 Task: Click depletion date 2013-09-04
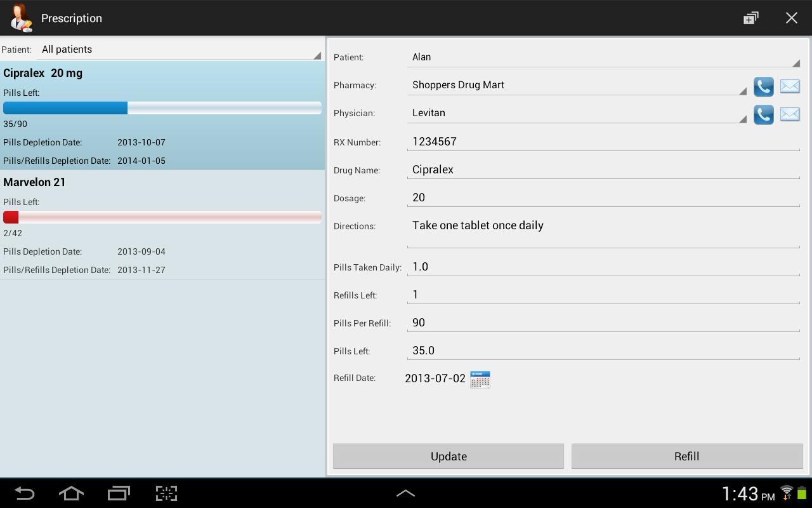click(141, 251)
